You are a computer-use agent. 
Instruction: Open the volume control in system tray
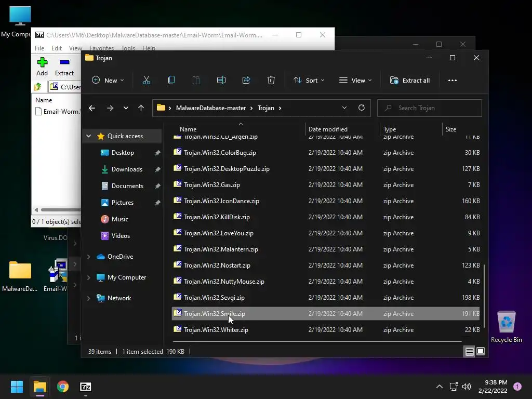[x=467, y=387]
